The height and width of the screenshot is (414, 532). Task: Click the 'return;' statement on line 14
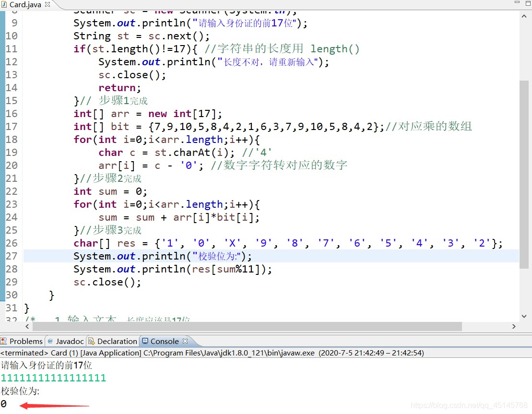point(119,88)
